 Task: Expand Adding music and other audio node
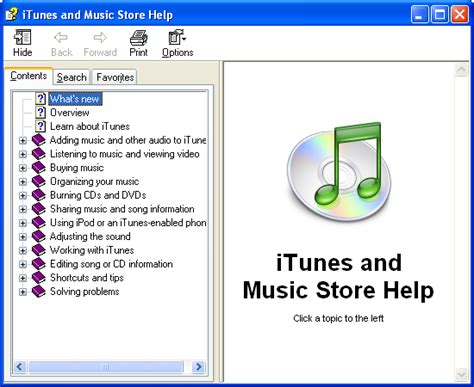tap(23, 140)
